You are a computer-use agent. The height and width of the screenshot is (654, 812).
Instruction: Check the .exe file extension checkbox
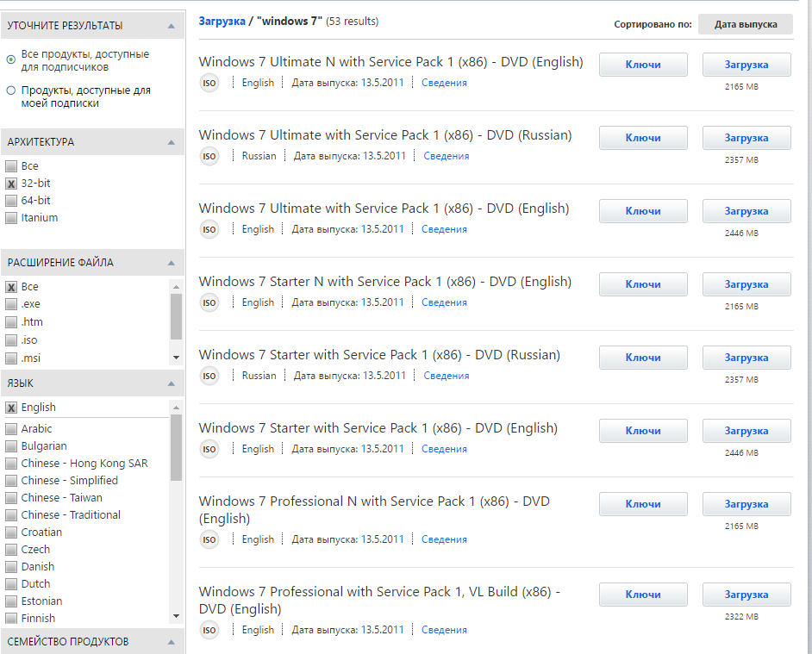point(11,304)
